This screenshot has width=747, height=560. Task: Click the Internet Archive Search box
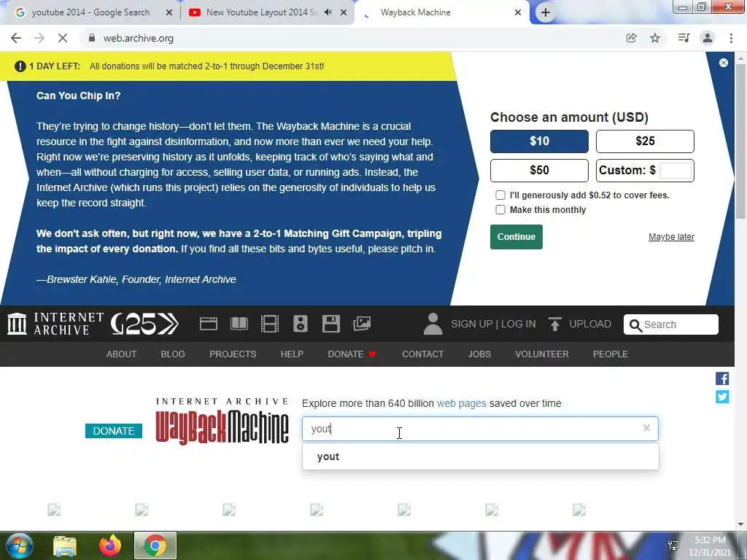tap(671, 324)
